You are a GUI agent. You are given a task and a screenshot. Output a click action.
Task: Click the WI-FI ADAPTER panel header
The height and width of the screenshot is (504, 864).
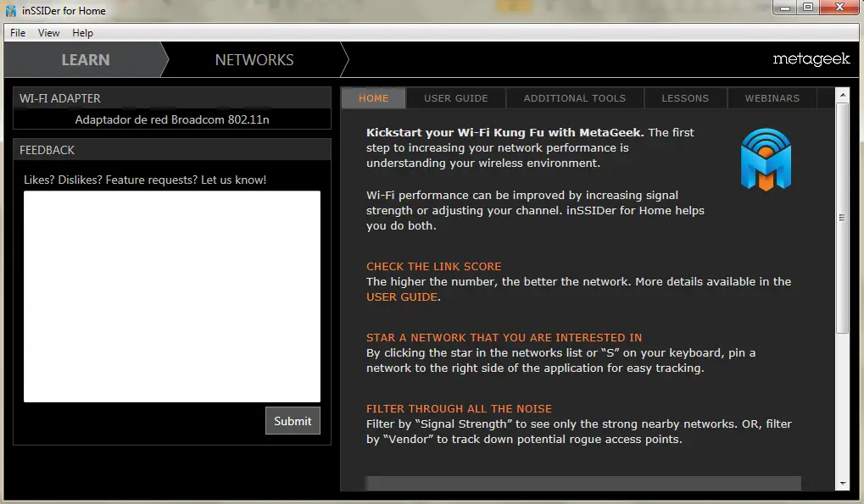tap(172, 98)
